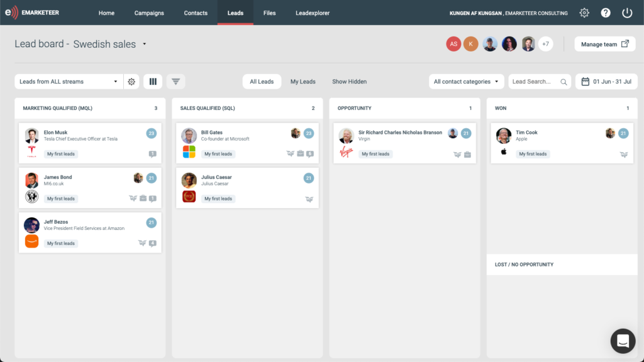Open stream settings gear beside streams dropdown

pyautogui.click(x=131, y=82)
